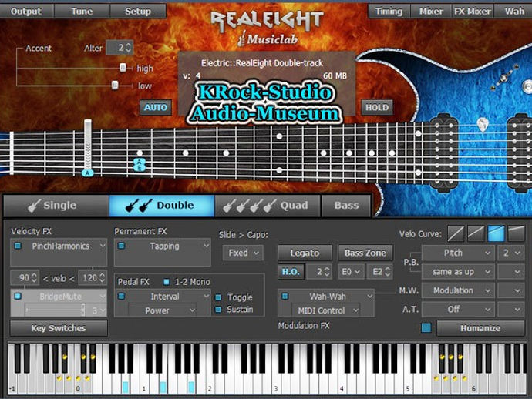The image size is (532, 399).
Task: Toggle the BridgeMute checkbox
Action: click(x=18, y=297)
